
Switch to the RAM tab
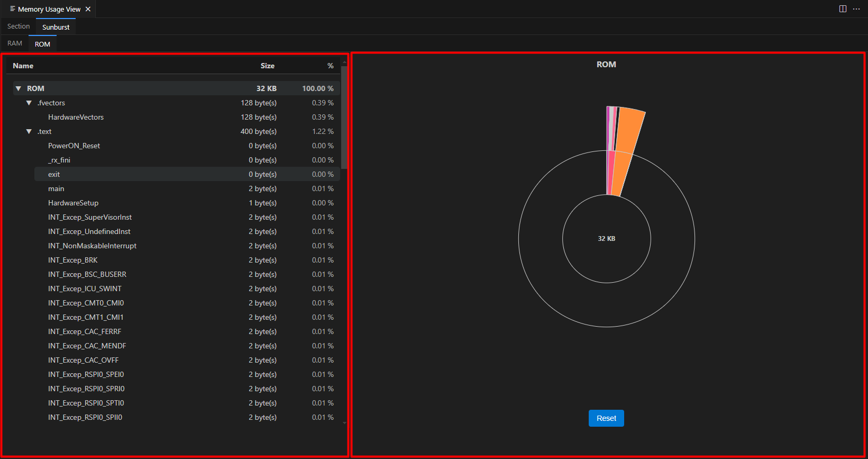15,43
